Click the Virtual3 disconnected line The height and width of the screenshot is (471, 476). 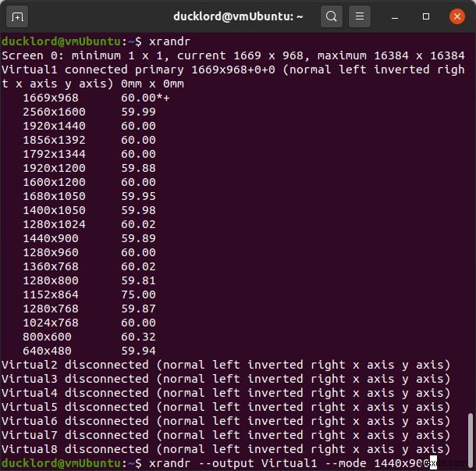(226, 379)
